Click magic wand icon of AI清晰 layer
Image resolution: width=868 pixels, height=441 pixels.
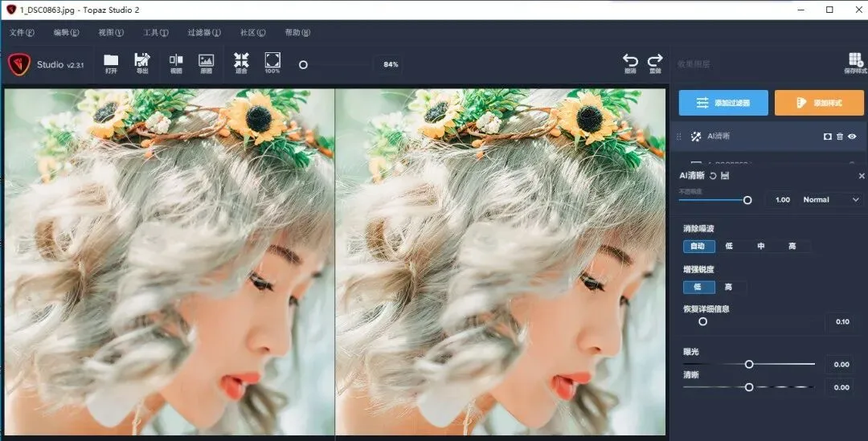(x=696, y=136)
